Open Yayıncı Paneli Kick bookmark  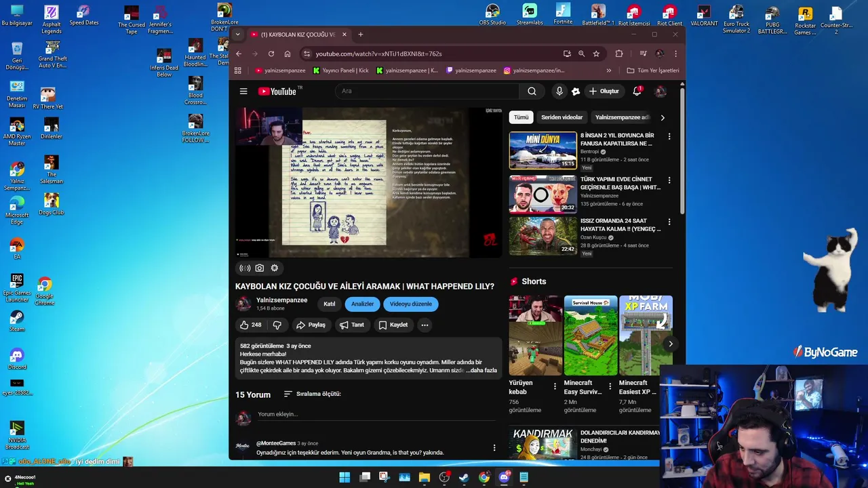click(x=341, y=70)
